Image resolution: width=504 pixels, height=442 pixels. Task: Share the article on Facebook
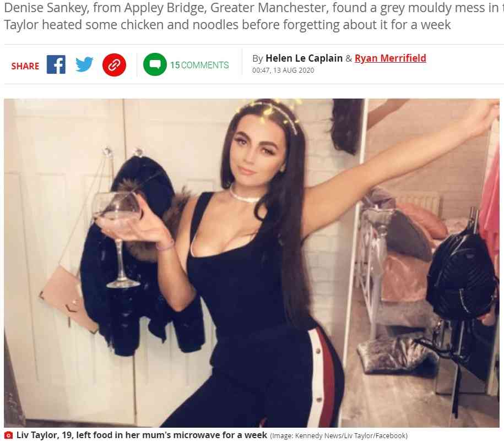56,64
